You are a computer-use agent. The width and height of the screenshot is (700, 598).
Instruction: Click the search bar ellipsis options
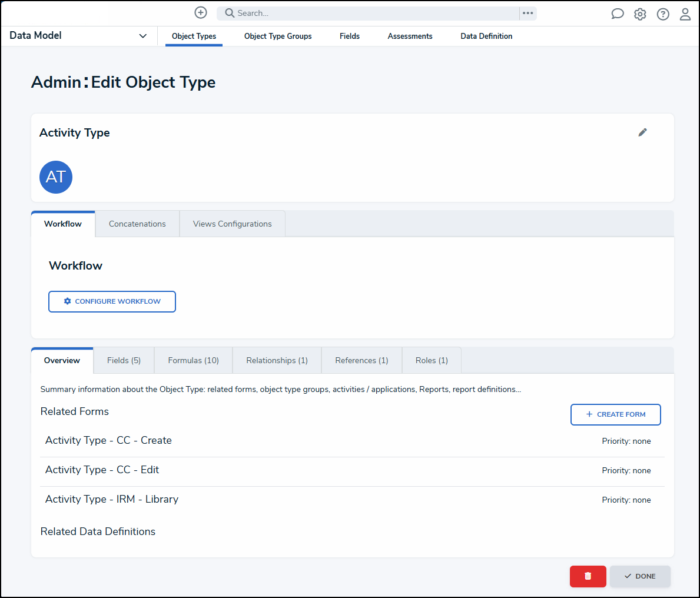tap(528, 13)
